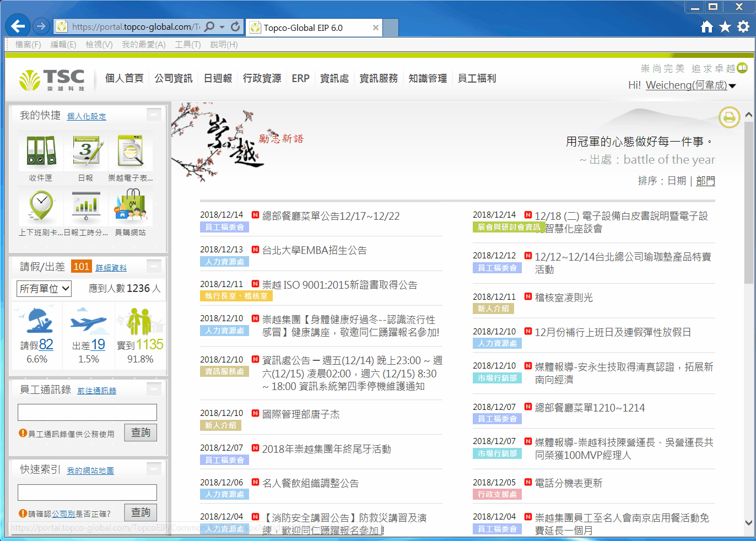Image resolution: width=756 pixels, height=541 pixels.
Task: Collapse the 請假/出差 panel
Action: click(154, 266)
